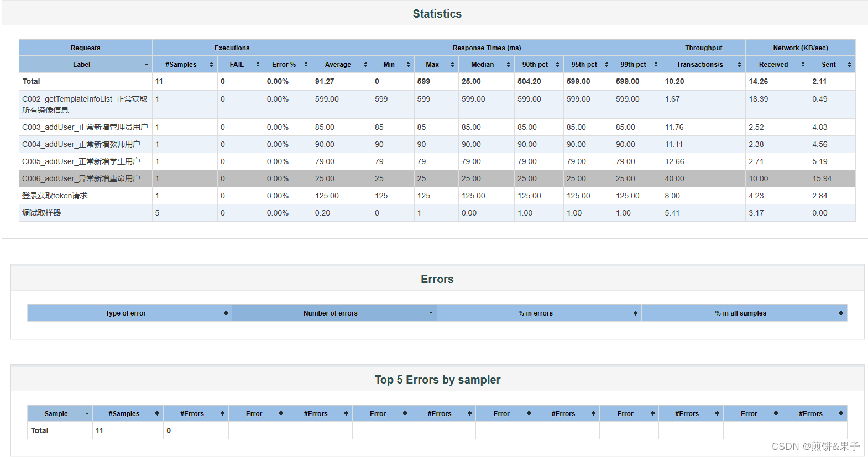Sort by Max column arrows

point(452,65)
